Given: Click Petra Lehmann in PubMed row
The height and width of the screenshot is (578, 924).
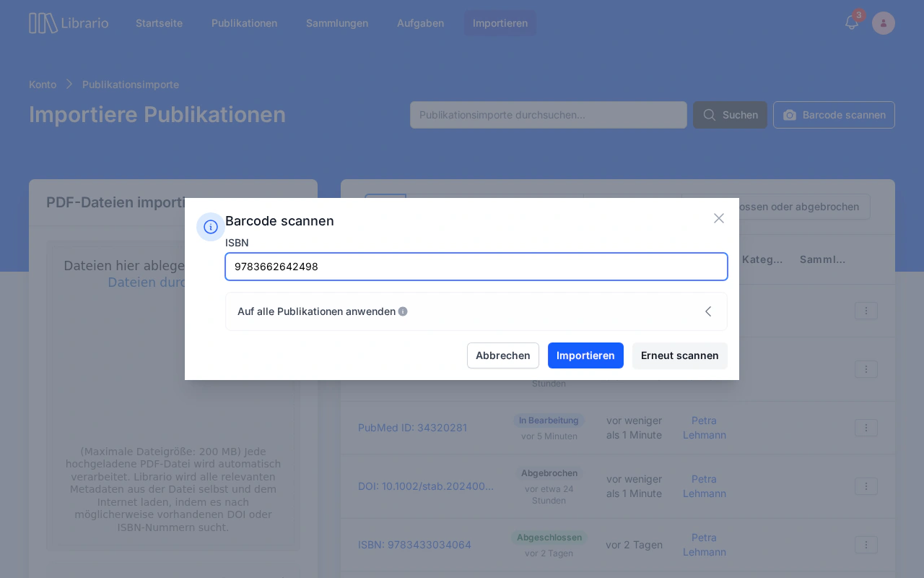Looking at the screenshot, I should point(705,428).
